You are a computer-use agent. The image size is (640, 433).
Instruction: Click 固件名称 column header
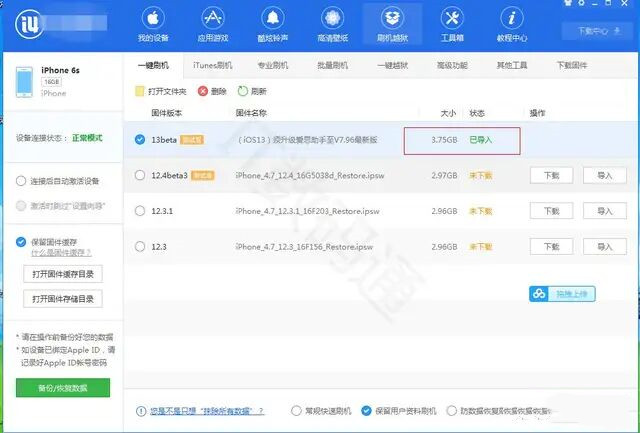(251, 113)
